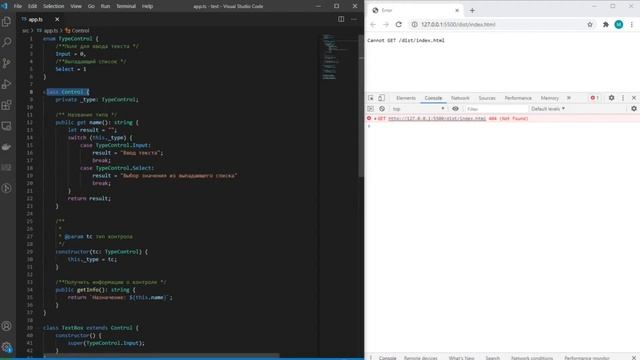Open the File menu
The width and height of the screenshot is (640, 360).
(18, 6)
